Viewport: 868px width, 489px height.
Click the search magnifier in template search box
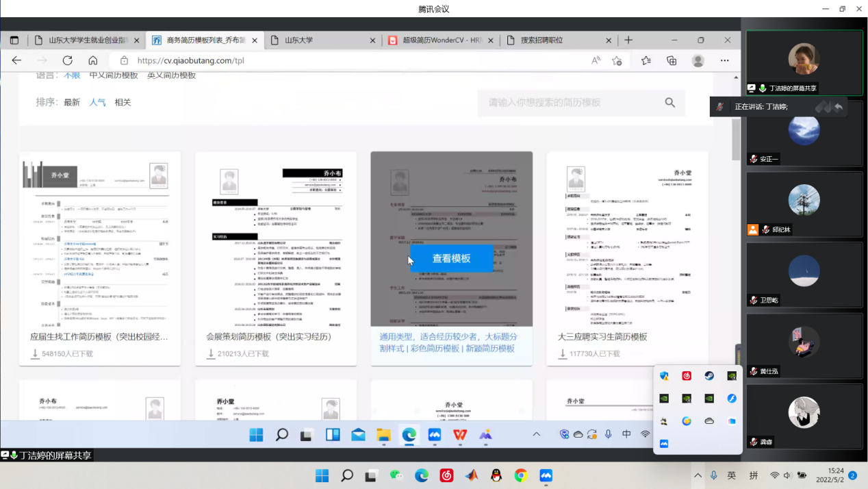(669, 103)
